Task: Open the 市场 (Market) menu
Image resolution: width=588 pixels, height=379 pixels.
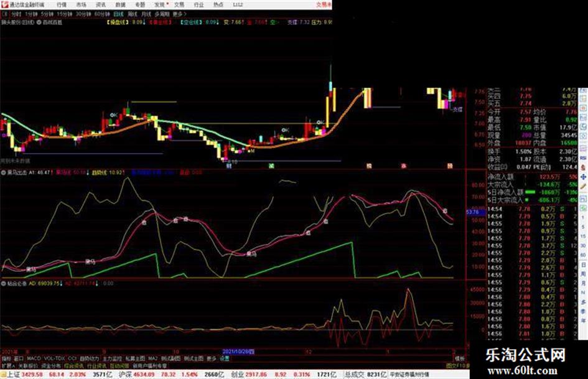Action: click(81, 5)
